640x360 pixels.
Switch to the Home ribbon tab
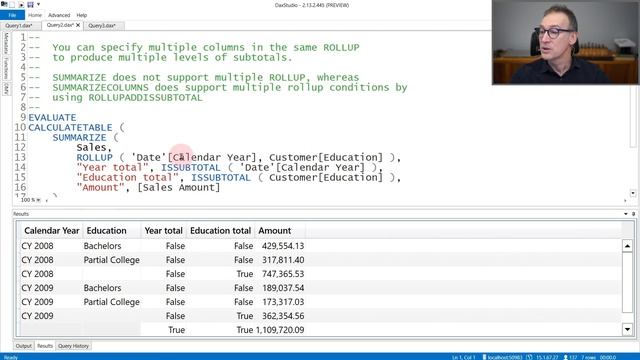pyautogui.click(x=35, y=15)
